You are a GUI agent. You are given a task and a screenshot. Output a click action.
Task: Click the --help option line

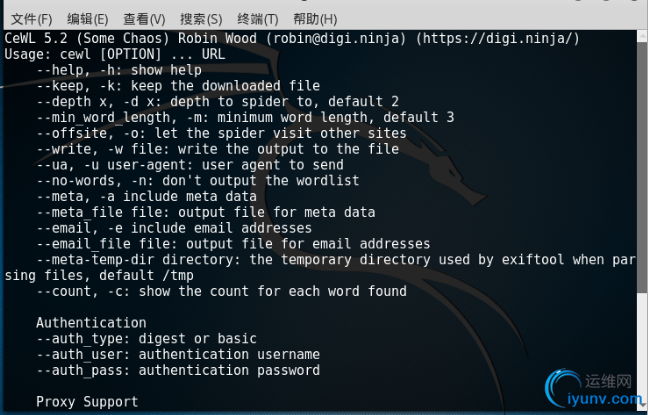click(118, 71)
